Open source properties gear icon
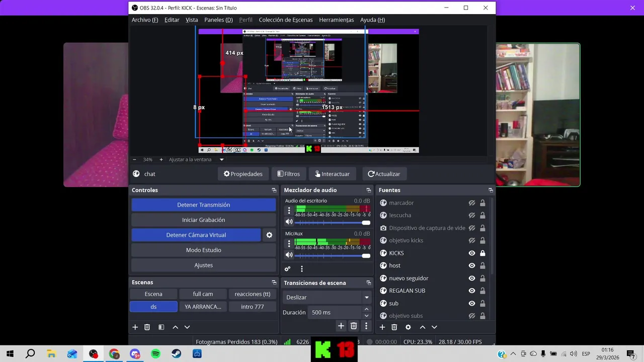The image size is (644, 362). click(408, 327)
